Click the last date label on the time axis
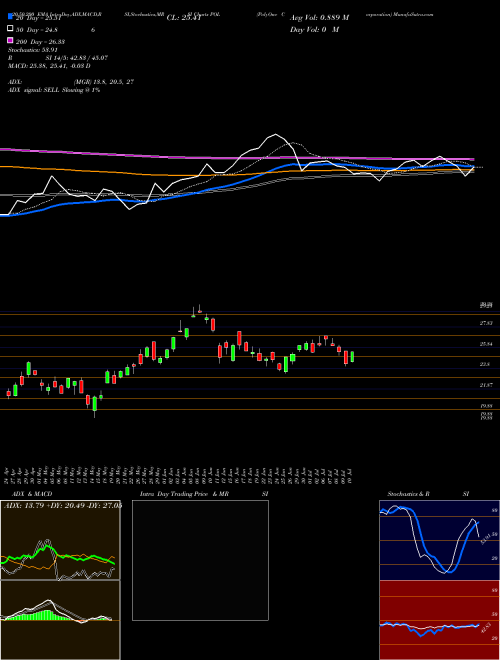 (351, 475)
